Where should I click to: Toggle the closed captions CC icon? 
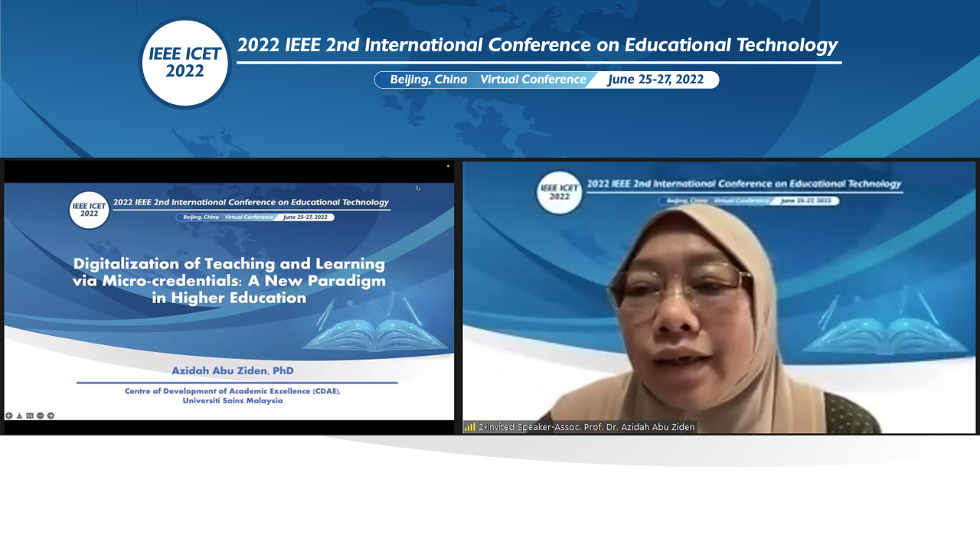coord(31,416)
